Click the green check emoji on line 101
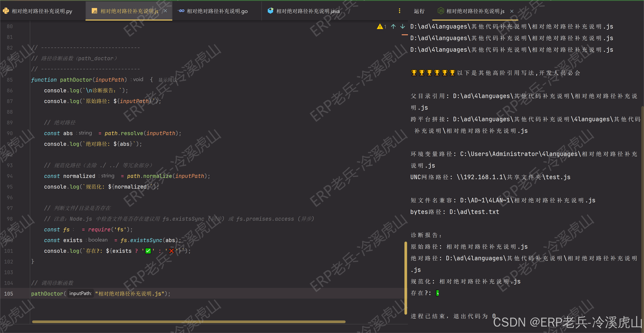This screenshot has width=644, height=333. (x=148, y=251)
